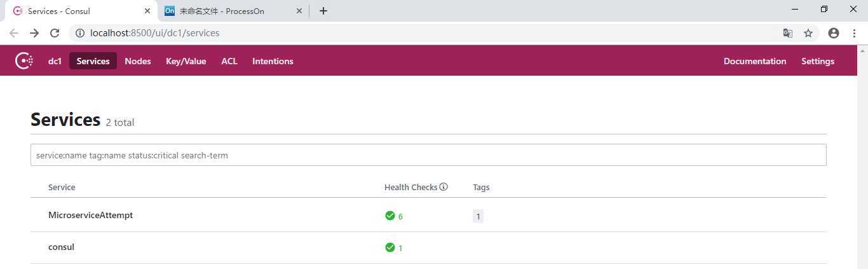Click the translate page icon
The image size is (868, 269).
787,33
